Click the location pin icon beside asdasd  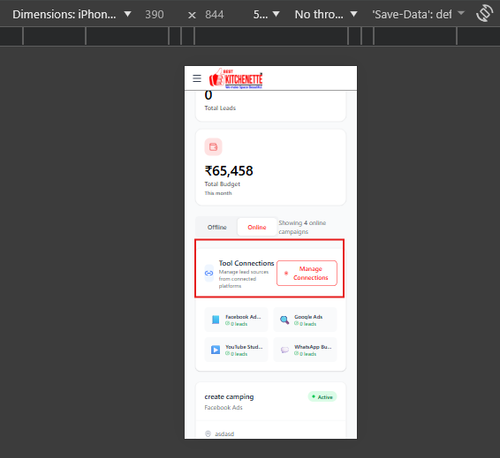click(x=208, y=434)
